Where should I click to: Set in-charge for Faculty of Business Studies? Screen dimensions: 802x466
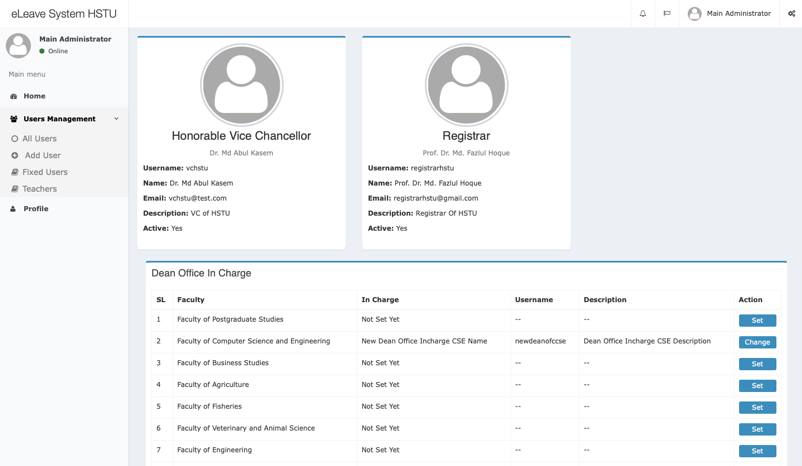pyautogui.click(x=757, y=364)
